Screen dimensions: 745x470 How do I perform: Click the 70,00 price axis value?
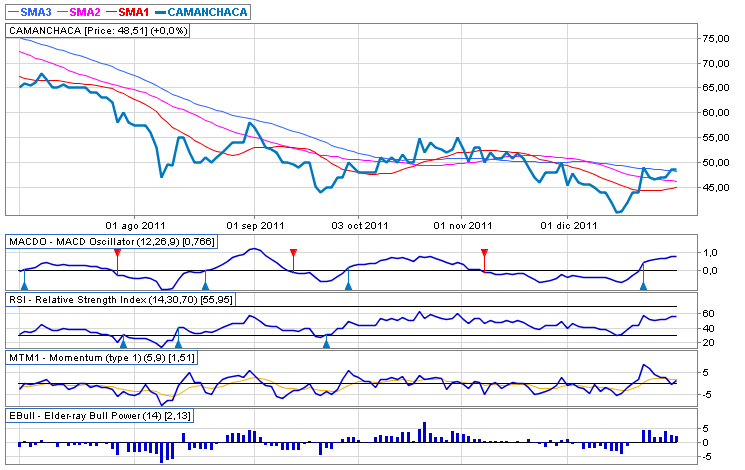tap(716, 63)
